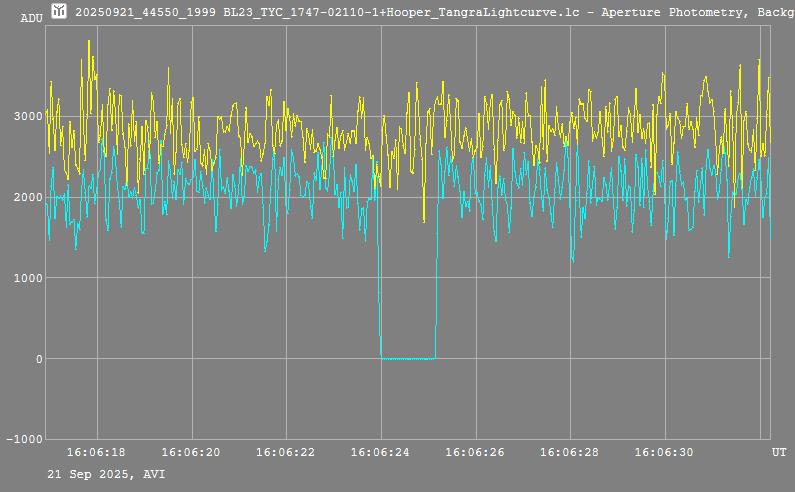
Task: Select the 16:06:28 time tick label
Action: pos(570,453)
